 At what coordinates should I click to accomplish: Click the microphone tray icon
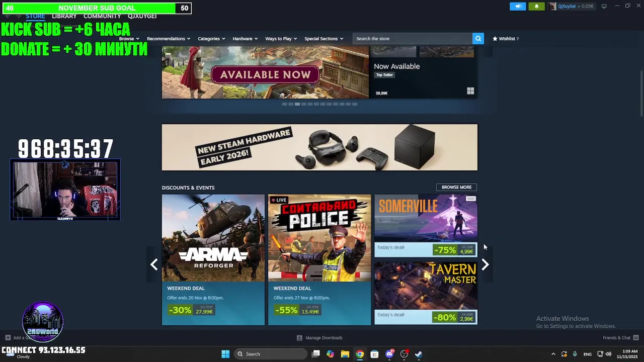coord(575,354)
